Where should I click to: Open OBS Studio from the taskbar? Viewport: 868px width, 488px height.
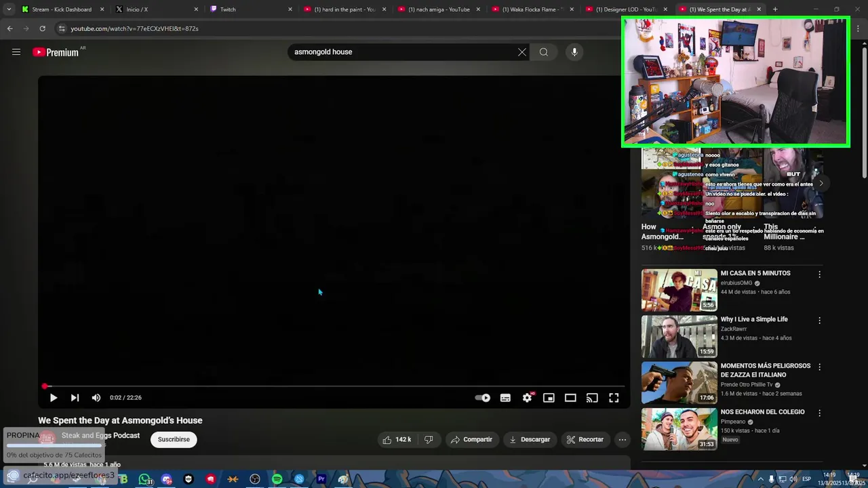pyautogui.click(x=255, y=479)
